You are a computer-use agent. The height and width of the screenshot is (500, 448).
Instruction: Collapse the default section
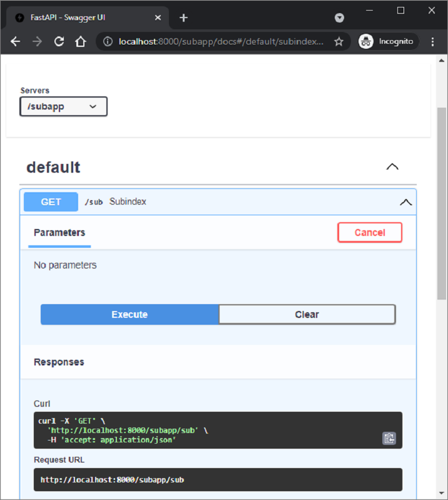pyautogui.click(x=392, y=167)
